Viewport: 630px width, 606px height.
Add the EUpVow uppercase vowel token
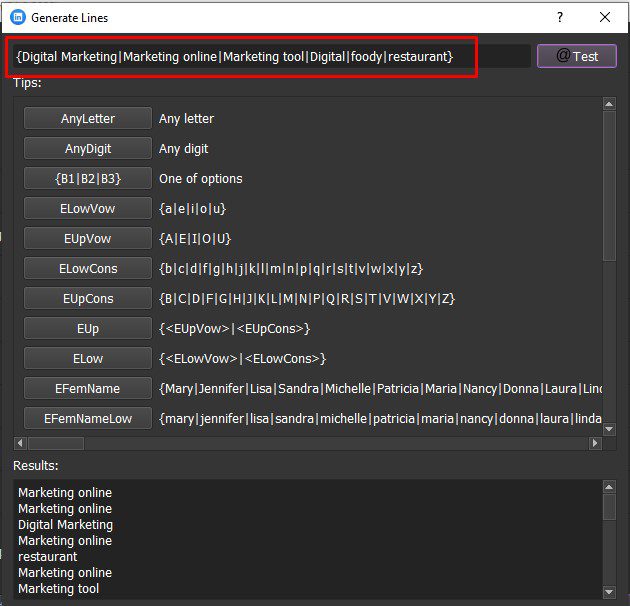88,239
